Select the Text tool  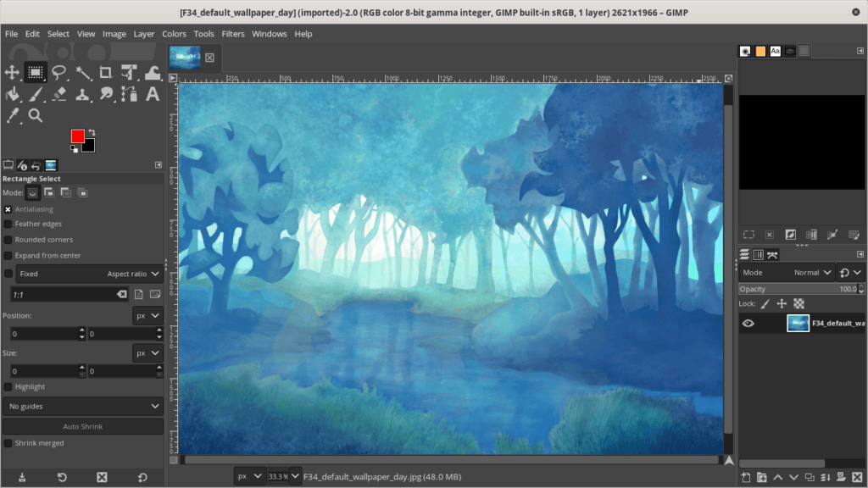pos(153,94)
